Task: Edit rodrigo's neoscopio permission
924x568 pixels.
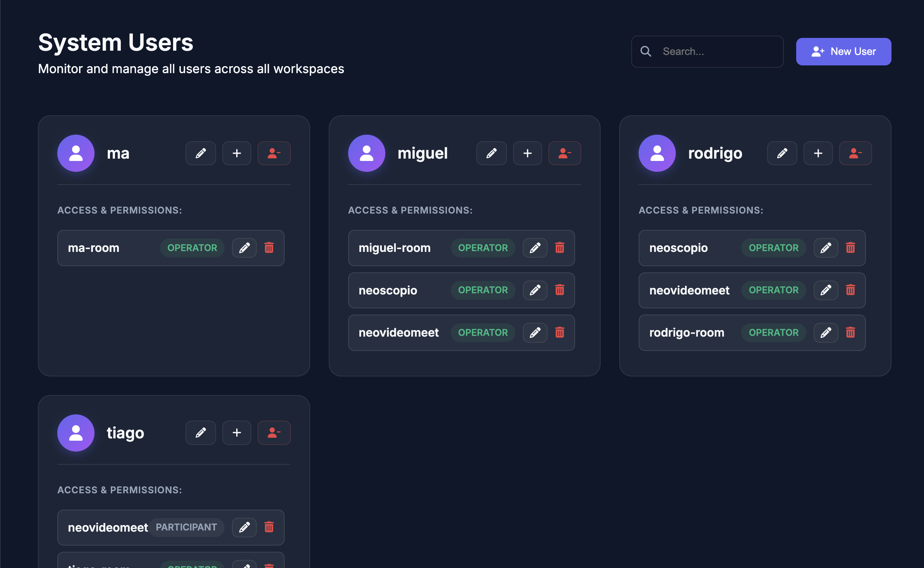Action: 826,248
